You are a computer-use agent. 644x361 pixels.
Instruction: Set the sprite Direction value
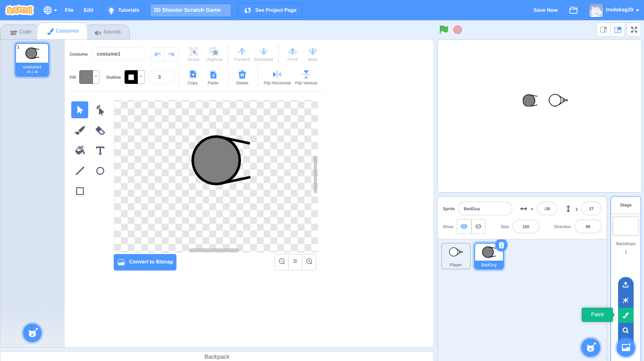pyautogui.click(x=588, y=226)
